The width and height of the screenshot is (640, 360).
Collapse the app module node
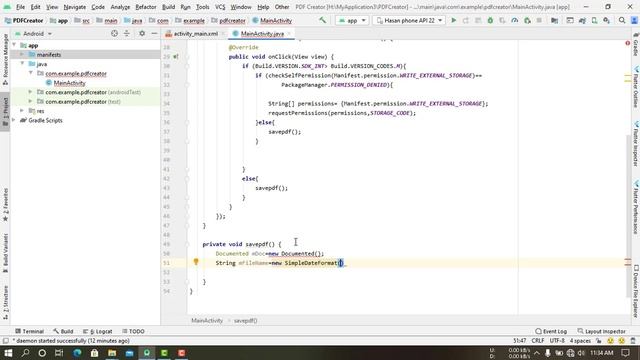pos(14,45)
